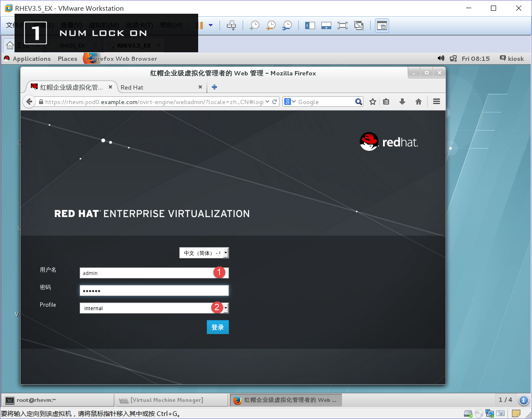Minimize the Firefox window
This screenshot has height=419, width=532.
(414, 73)
